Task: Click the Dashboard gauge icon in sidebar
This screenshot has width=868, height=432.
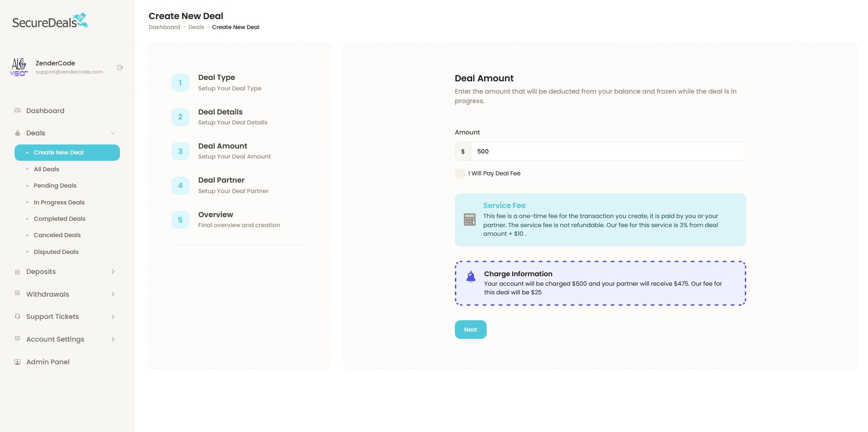Action: point(18,110)
